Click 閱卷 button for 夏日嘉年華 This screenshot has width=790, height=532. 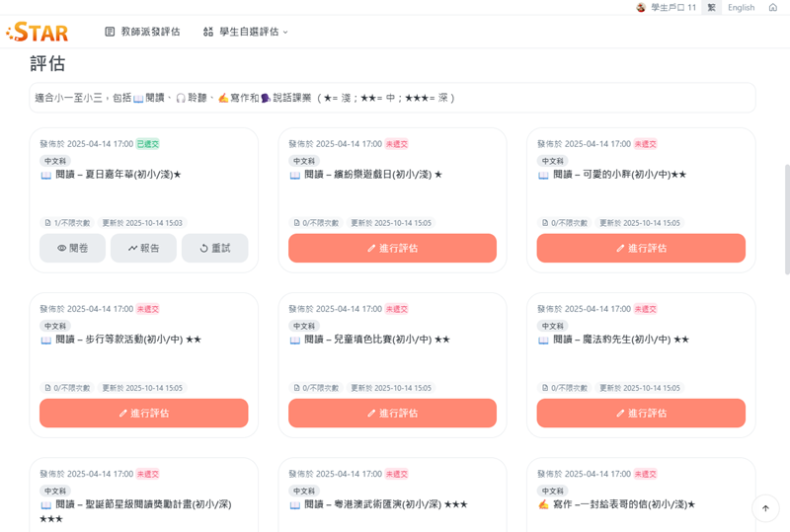point(73,248)
